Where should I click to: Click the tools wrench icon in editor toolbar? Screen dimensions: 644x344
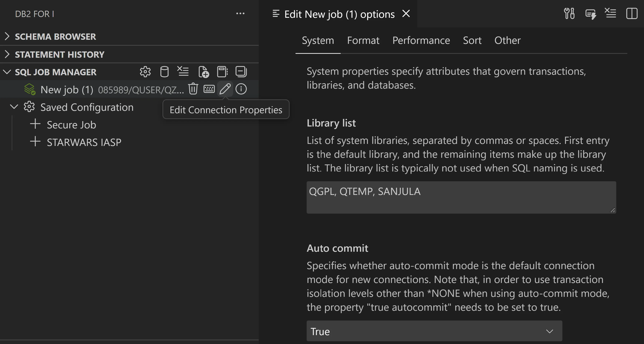(x=569, y=14)
